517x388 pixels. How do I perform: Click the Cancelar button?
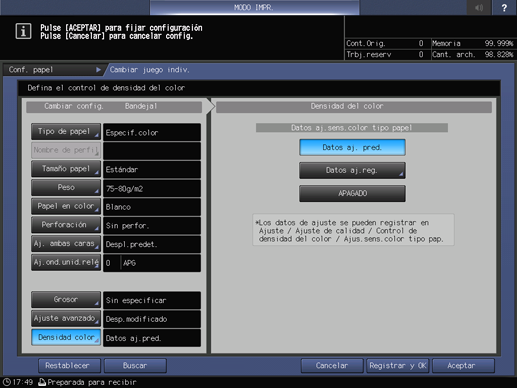tap(332, 366)
